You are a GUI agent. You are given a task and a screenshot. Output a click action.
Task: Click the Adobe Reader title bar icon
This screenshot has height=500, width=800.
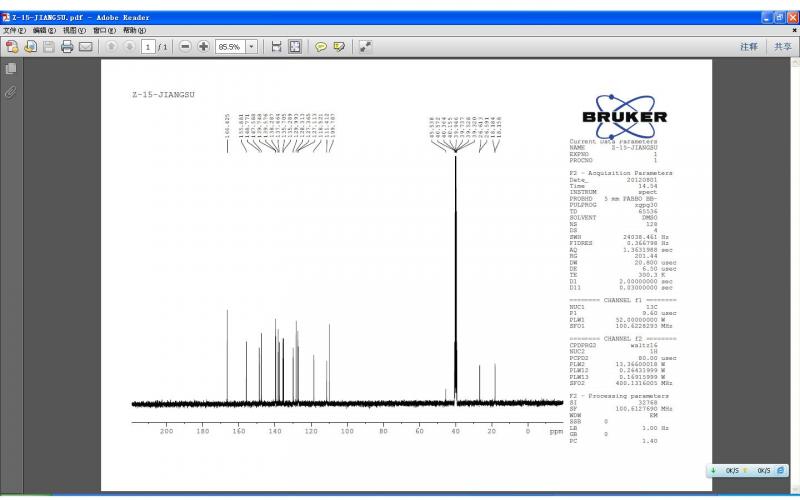pyautogui.click(x=6, y=17)
